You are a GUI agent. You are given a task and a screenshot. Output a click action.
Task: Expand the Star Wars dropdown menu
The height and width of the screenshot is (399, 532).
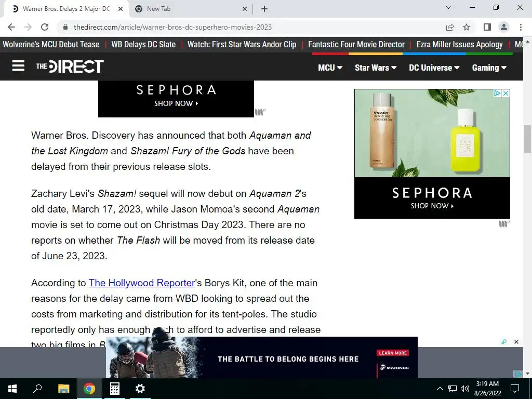point(376,68)
